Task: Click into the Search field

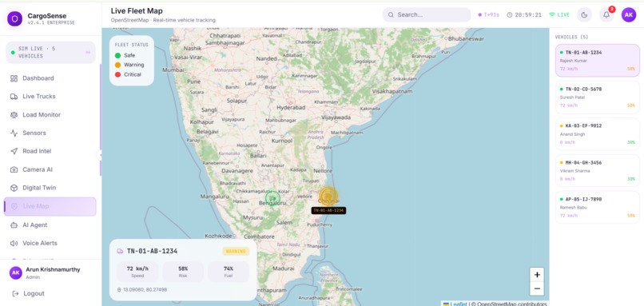Action: click(x=427, y=15)
